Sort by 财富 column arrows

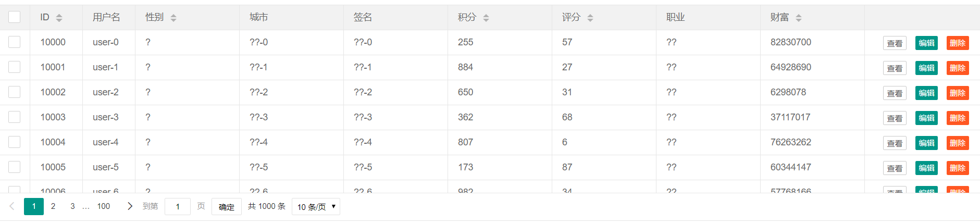tap(799, 18)
